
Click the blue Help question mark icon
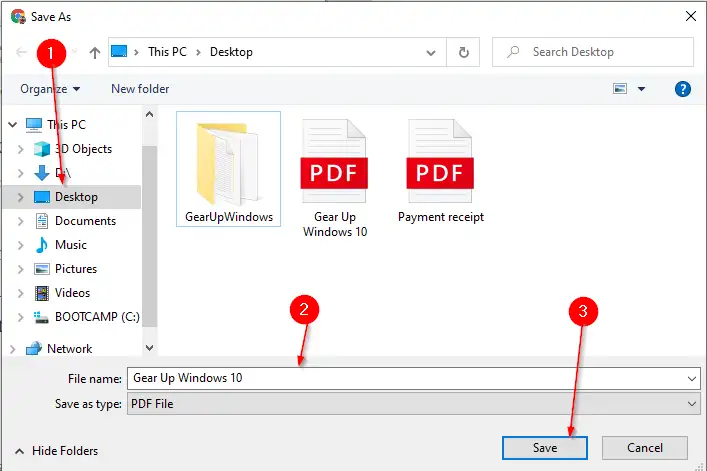[684, 89]
